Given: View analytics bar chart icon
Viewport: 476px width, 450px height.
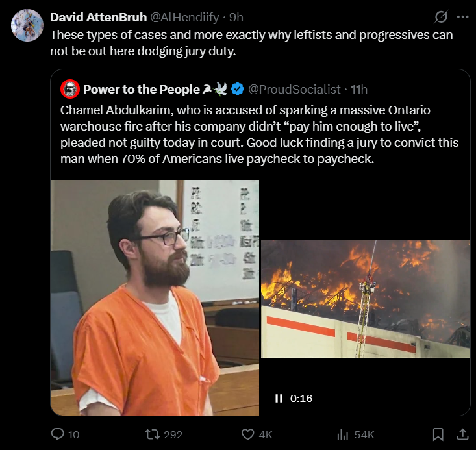Looking at the screenshot, I should [x=343, y=434].
